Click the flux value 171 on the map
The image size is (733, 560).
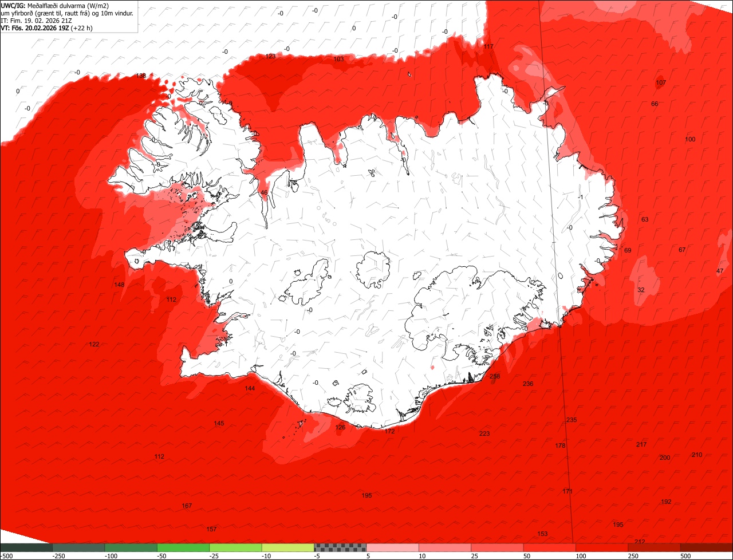(x=567, y=491)
